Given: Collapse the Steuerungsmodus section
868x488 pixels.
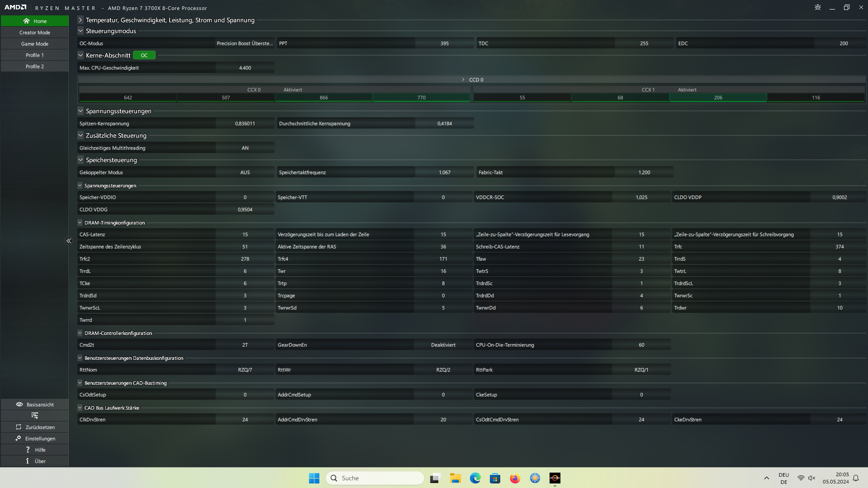Looking at the screenshot, I should pyautogui.click(x=81, y=31).
